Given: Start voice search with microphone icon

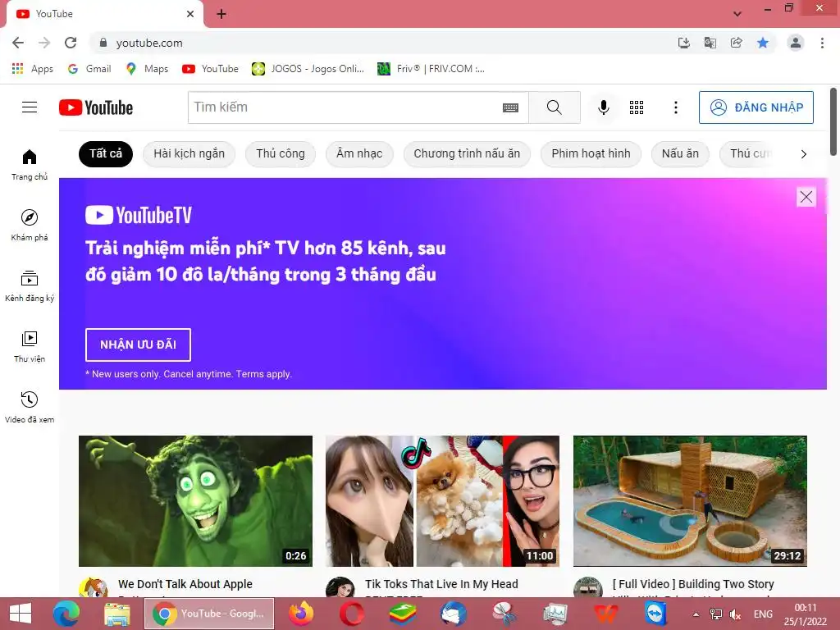Looking at the screenshot, I should point(603,107).
